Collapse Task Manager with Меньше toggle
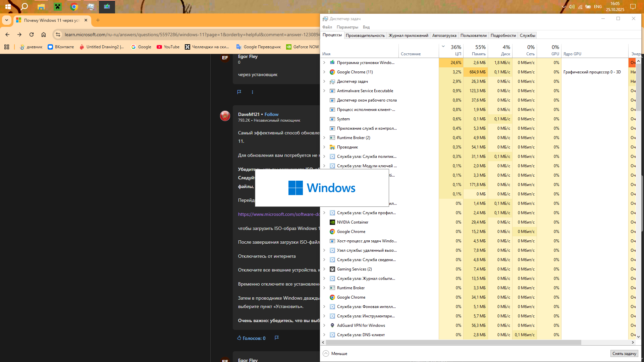Image resolution: width=644 pixels, height=362 pixels. click(x=335, y=354)
